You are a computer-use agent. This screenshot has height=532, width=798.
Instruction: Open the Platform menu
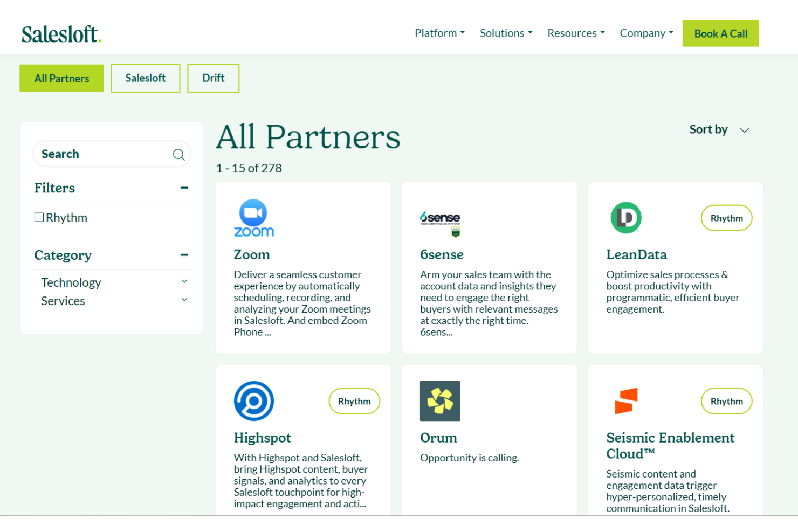[439, 33]
